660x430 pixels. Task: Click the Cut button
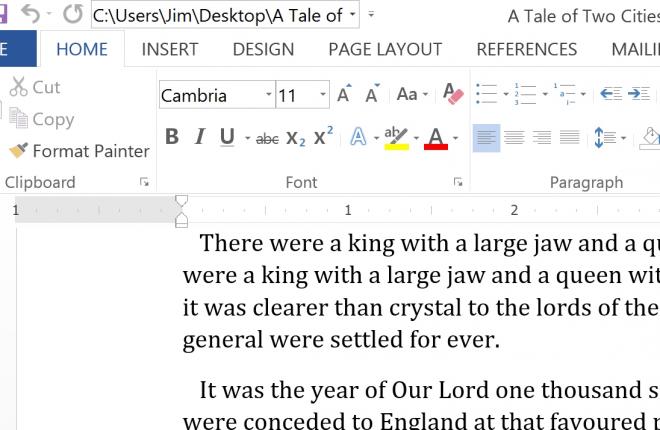(x=35, y=87)
